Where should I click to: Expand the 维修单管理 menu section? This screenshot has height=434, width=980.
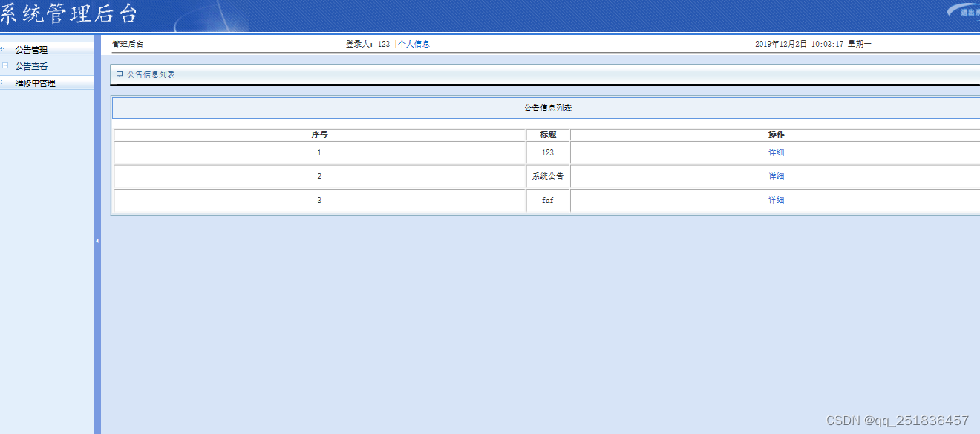tap(36, 83)
